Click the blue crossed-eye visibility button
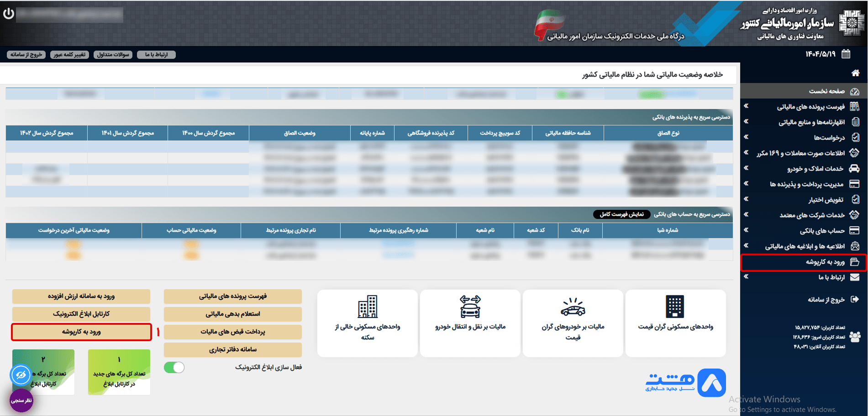868x416 pixels. [x=21, y=375]
